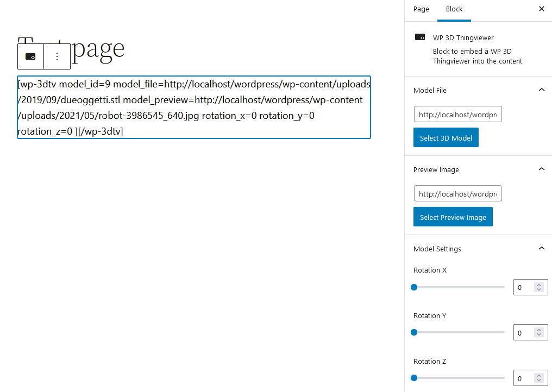
Task: Collapse the Preview Image panel
Action: (x=542, y=169)
